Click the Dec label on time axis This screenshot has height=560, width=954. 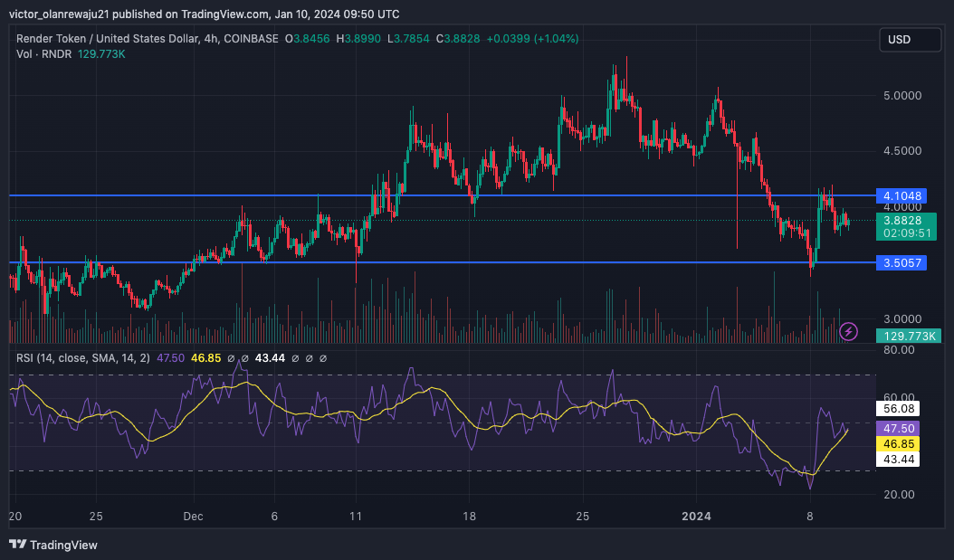pos(193,517)
